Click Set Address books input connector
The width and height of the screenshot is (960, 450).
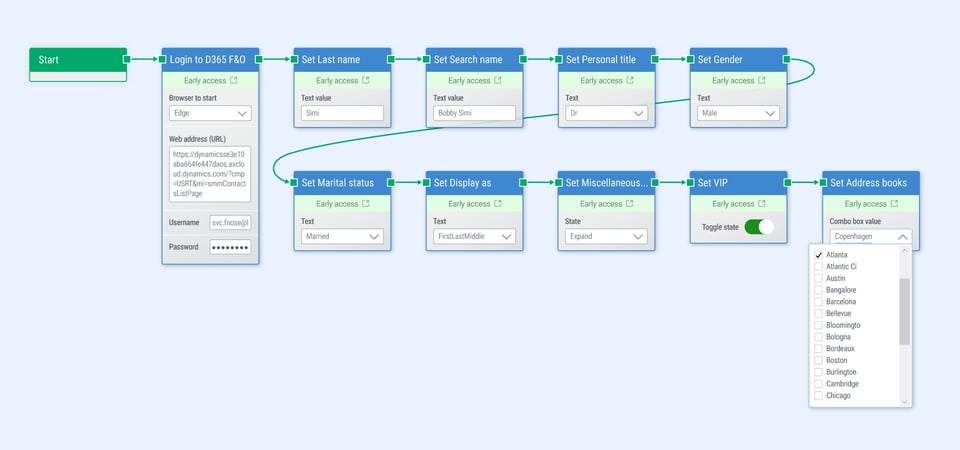tap(823, 182)
